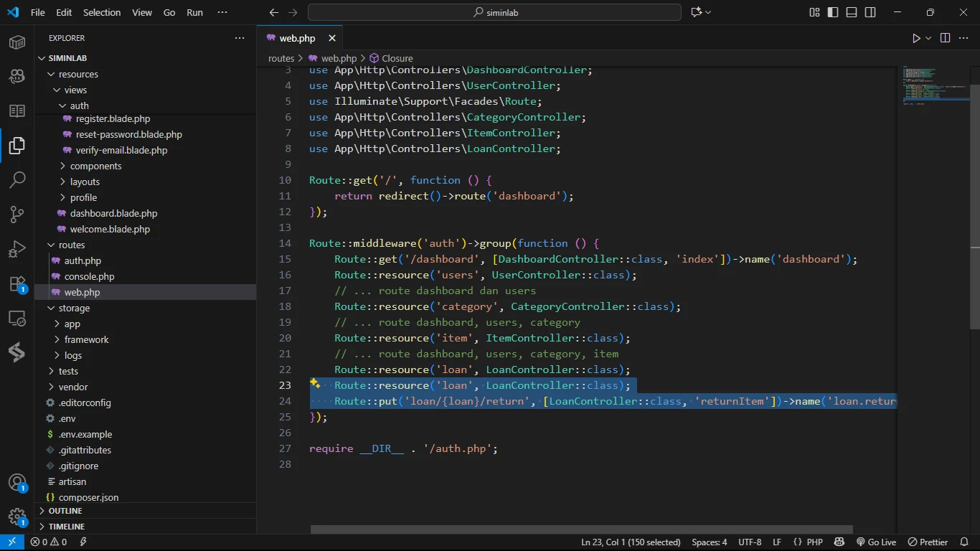980x551 pixels.
Task: Open the Selection menu
Action: coord(102,12)
